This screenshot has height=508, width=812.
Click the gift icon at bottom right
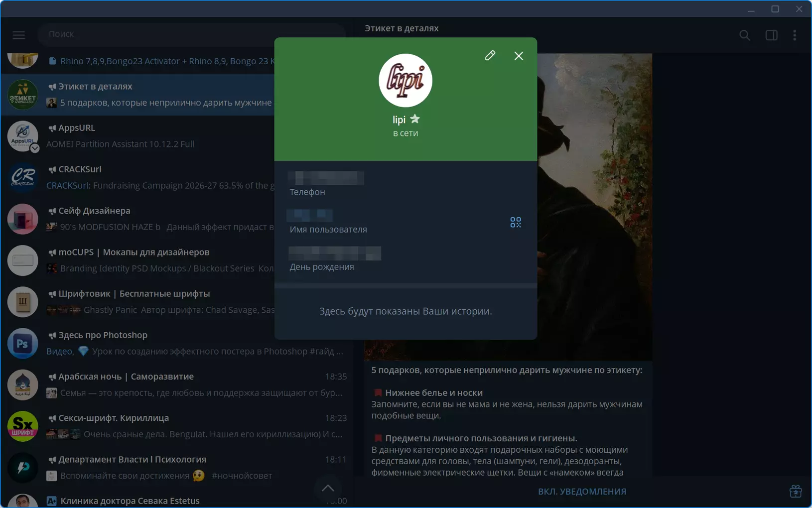pos(796,491)
